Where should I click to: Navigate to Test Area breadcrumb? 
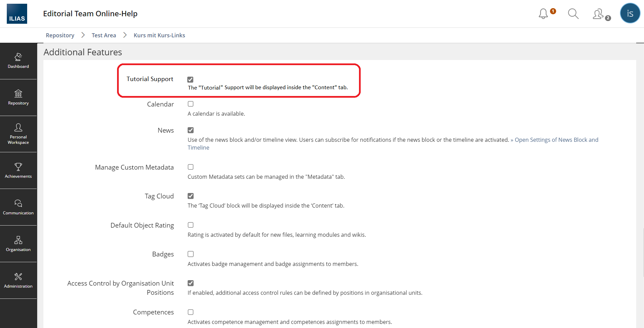coord(104,35)
